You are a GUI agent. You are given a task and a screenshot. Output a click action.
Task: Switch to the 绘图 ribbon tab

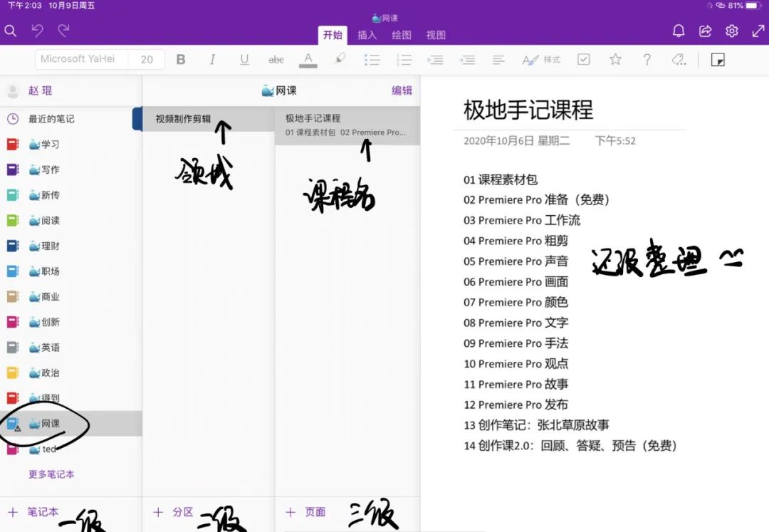[402, 34]
